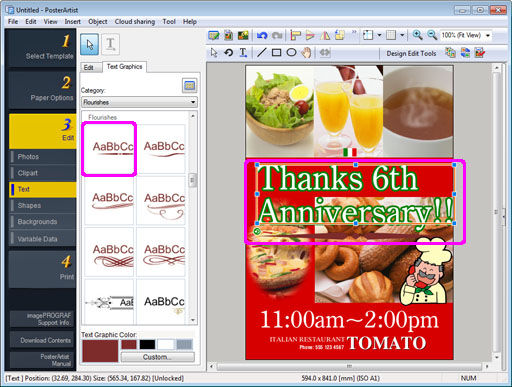Viewport: 512px width, 387px height.
Task: Select the Rotate tool icon
Action: pos(228,53)
